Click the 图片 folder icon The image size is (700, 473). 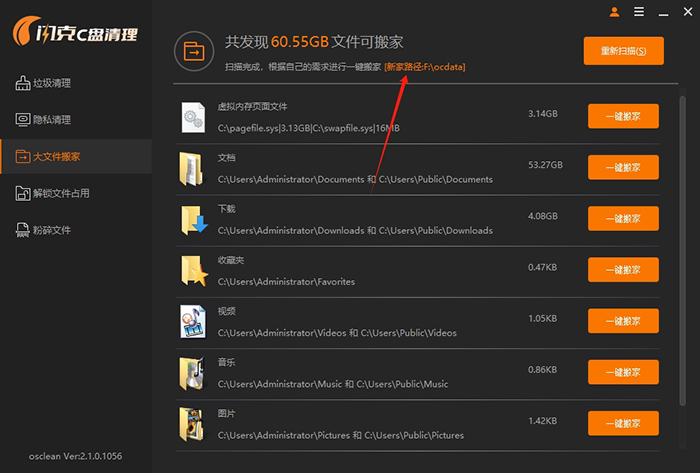pyautogui.click(x=192, y=424)
